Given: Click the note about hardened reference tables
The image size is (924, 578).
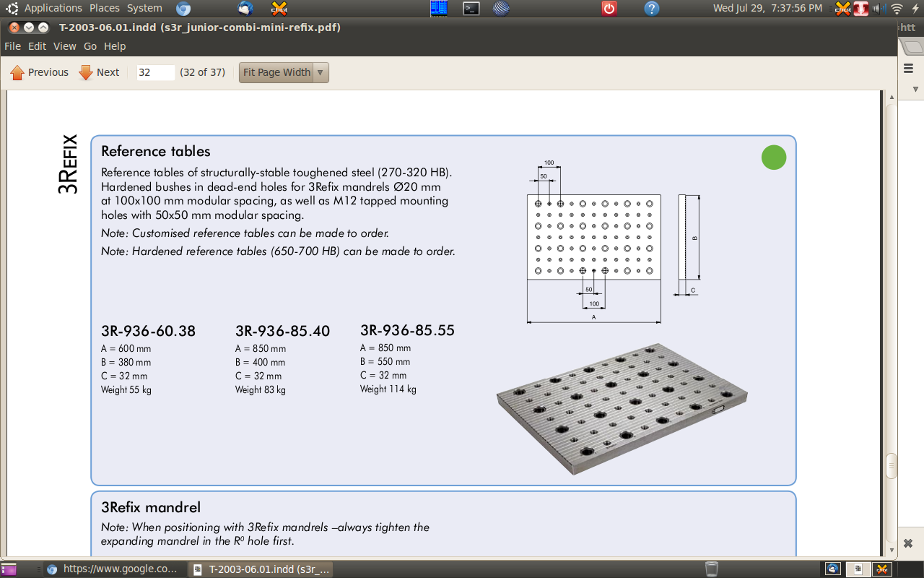Looking at the screenshot, I should pyautogui.click(x=278, y=251).
